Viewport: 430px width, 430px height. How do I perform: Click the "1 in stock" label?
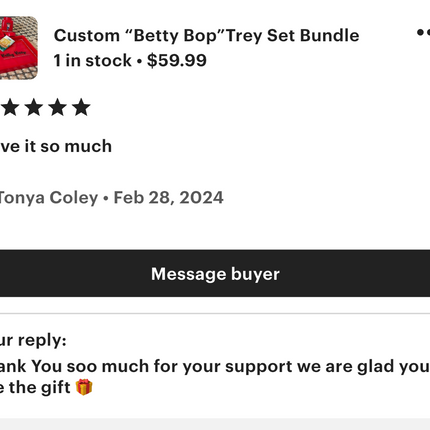(92, 61)
